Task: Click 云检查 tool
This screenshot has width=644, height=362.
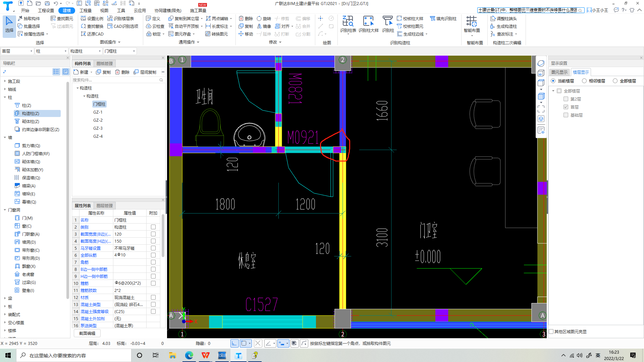Action: pos(155,26)
